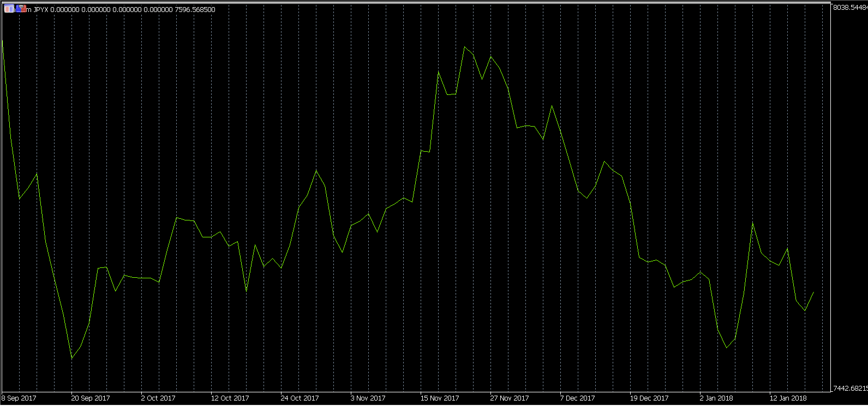This screenshot has height=406, width=868.
Task: Click the final rightmost point of the line
Action: point(813,292)
